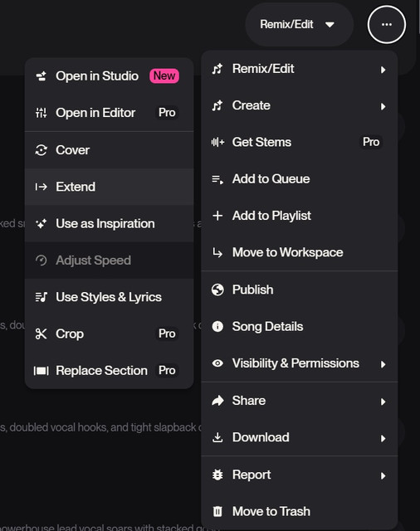Click the Use as Inspiration sparkles icon

[x=42, y=223]
